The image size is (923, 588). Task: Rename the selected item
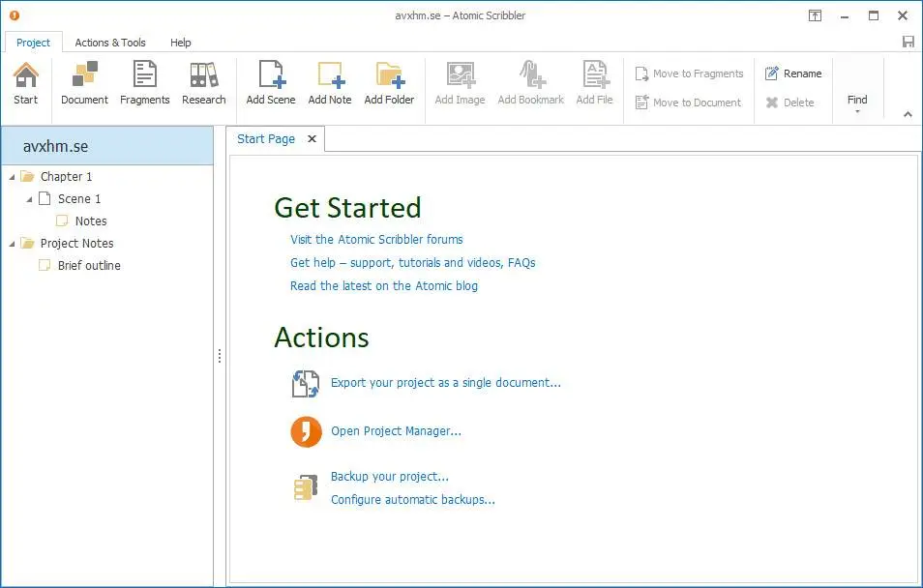[793, 73]
